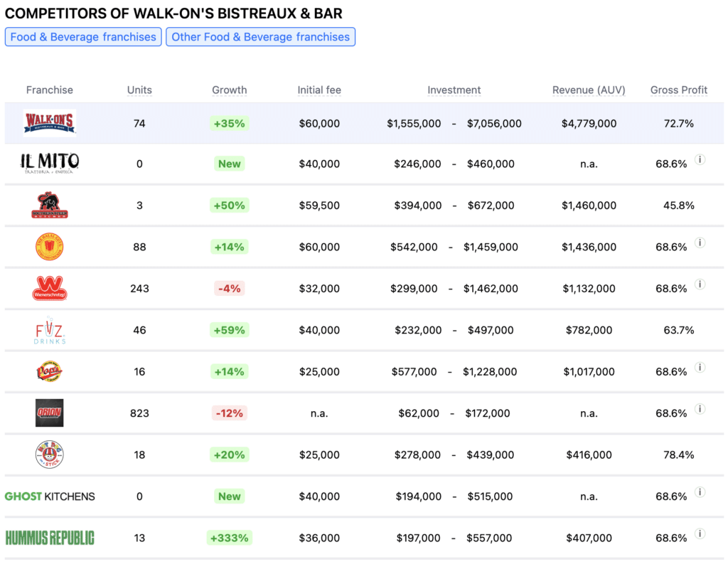Click the $7,056,000 investment maximum

tap(494, 124)
